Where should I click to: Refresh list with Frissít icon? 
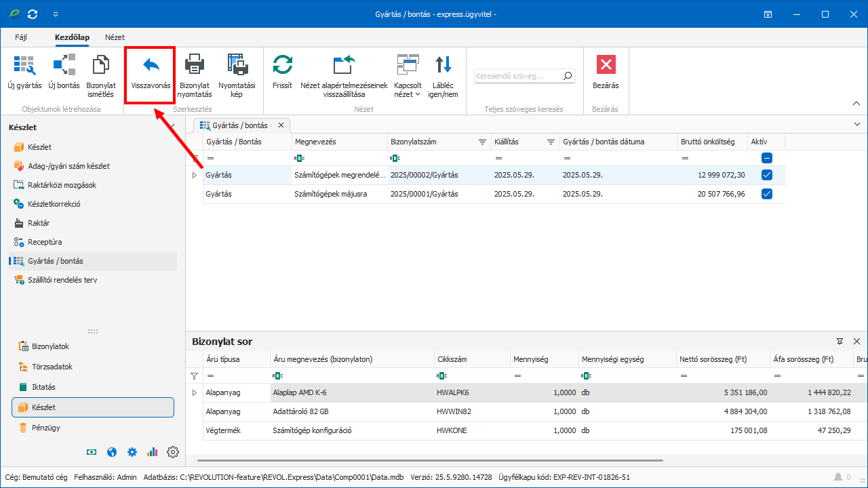click(x=282, y=65)
